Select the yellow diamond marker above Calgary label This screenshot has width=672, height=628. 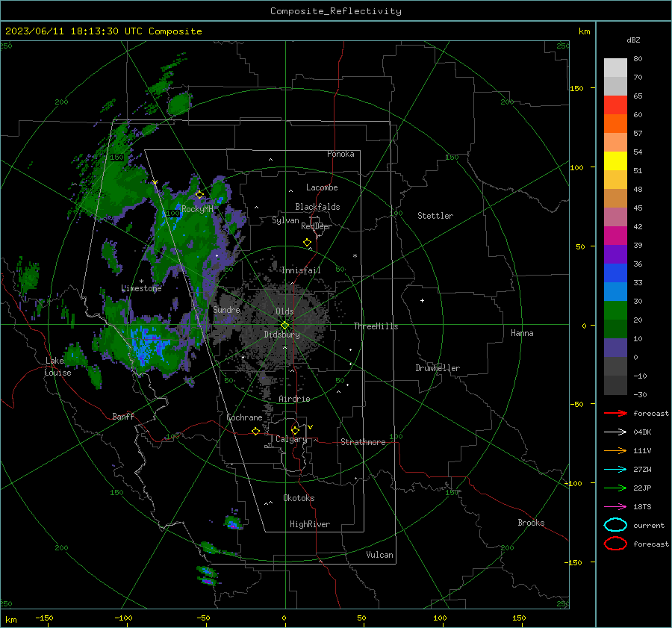coord(295,430)
